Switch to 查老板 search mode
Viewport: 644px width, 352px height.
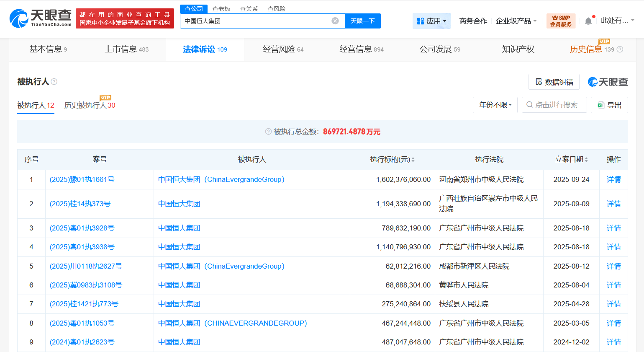coord(221,9)
